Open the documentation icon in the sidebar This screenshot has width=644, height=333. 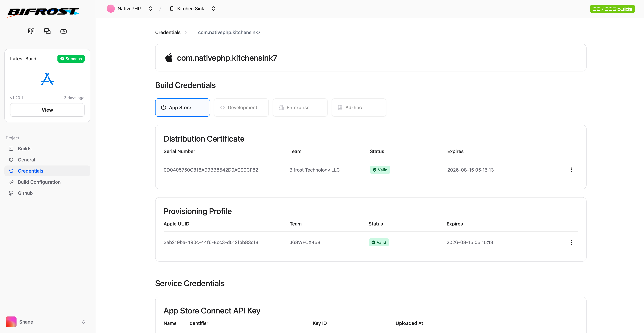pyautogui.click(x=31, y=31)
